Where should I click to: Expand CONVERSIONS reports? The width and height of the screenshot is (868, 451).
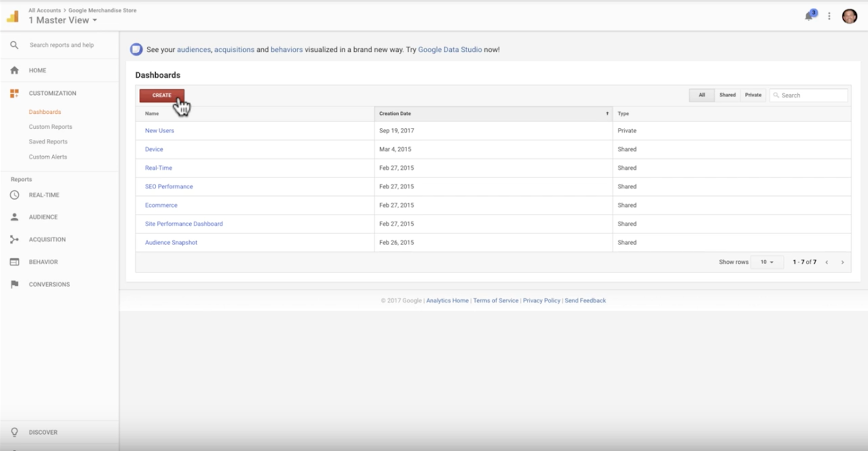[x=49, y=284]
